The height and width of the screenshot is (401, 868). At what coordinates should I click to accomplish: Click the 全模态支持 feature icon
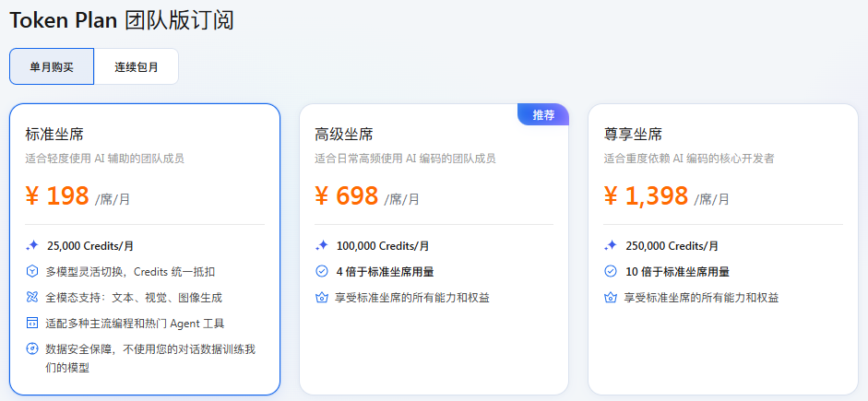pos(32,298)
